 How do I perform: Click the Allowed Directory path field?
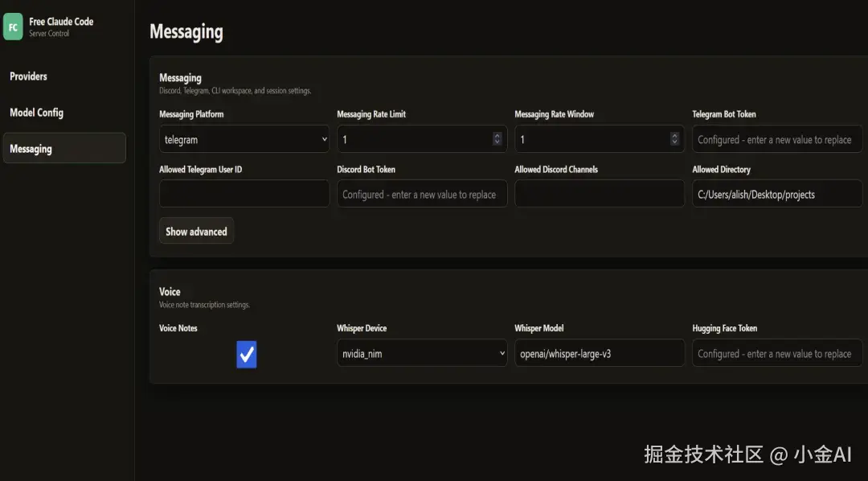(777, 193)
